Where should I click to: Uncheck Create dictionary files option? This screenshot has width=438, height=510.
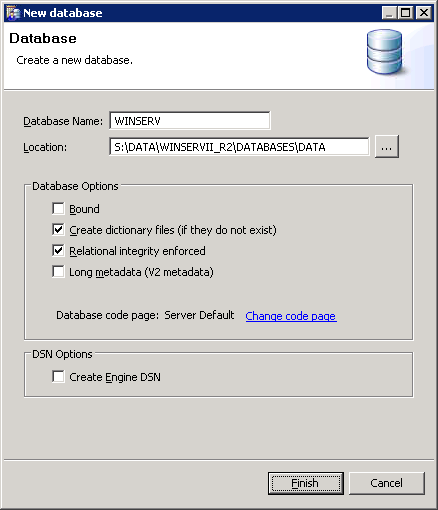[58, 230]
